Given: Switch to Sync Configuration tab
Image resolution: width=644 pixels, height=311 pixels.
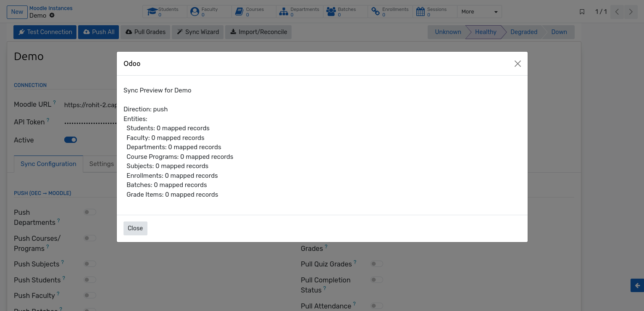Looking at the screenshot, I should (x=48, y=164).
